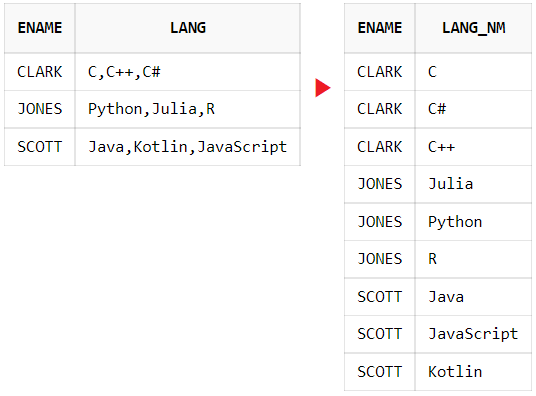The image size is (536, 396).
Task: Select JONES in the right-table R row
Action: [379, 259]
